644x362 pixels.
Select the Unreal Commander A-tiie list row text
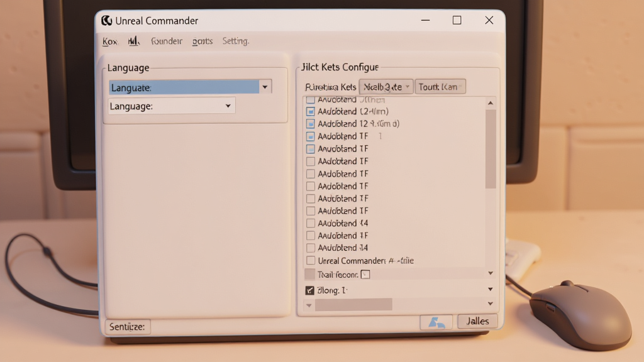(x=365, y=261)
